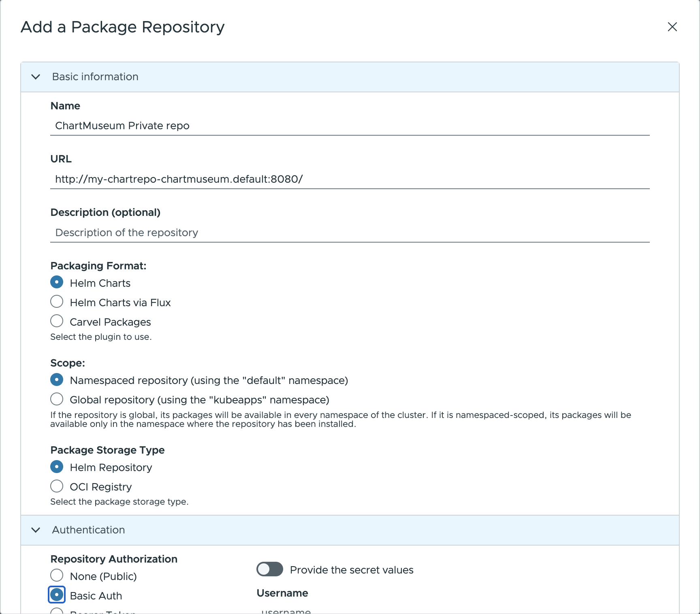The image size is (700, 614).
Task: Keep Helm Charts packaging format selected
Action: pos(57,282)
